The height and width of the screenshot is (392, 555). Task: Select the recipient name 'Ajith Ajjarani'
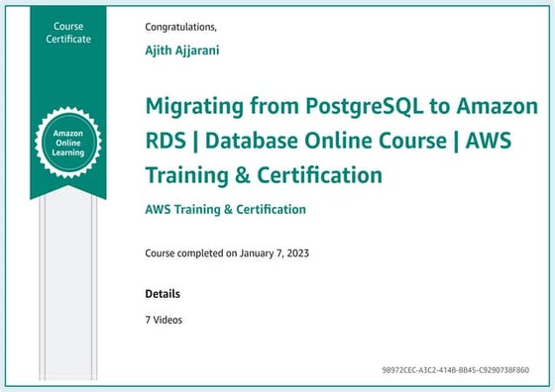[182, 50]
